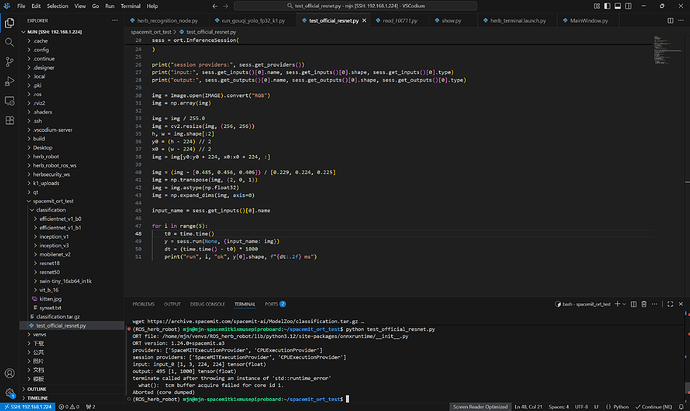Image resolution: width=690 pixels, height=411 pixels.
Task: Go forward with the navigation arrow
Action: pos(226,6)
